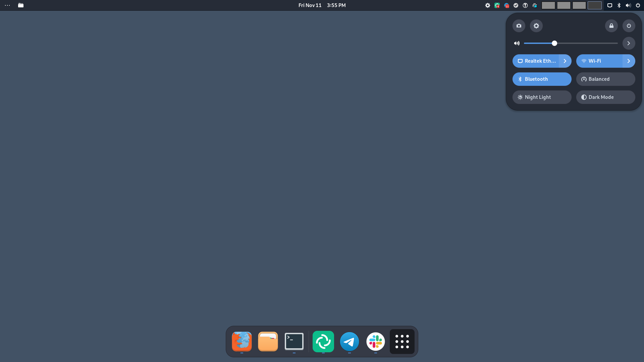Screen dimensions: 644x362
Task: Expand the audio output options chevron
Action: [629, 43]
